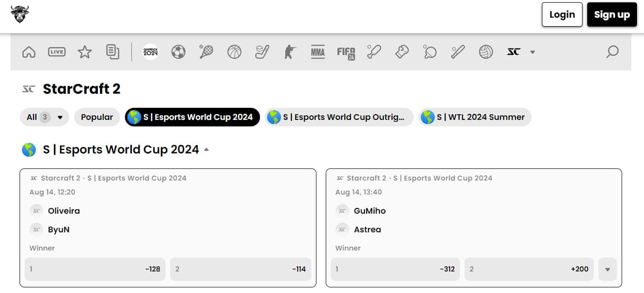Open the LIVE events section
This screenshot has height=293, width=644.
(57, 52)
